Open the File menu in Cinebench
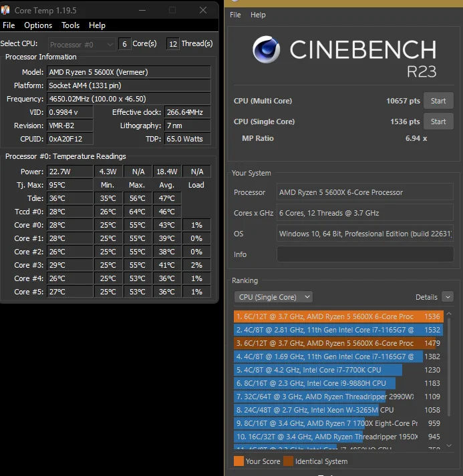This screenshot has width=463, height=476. [x=235, y=15]
